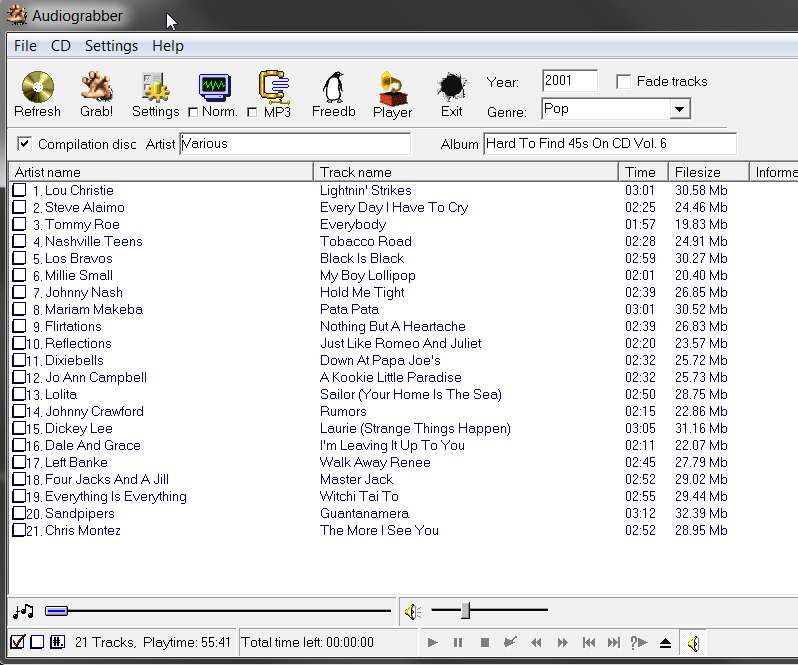Viewport: 798px width, 665px height.
Task: Start ripping with the Grab! icon
Action: (97, 87)
